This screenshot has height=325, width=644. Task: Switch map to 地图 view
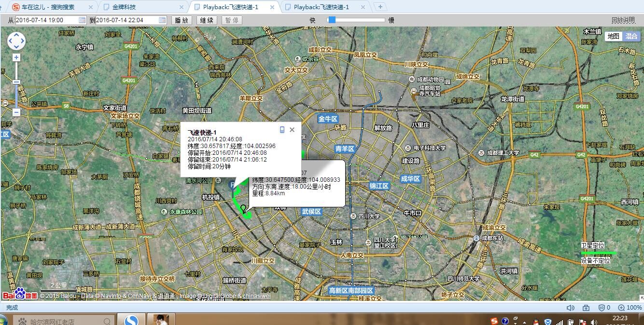(x=613, y=36)
